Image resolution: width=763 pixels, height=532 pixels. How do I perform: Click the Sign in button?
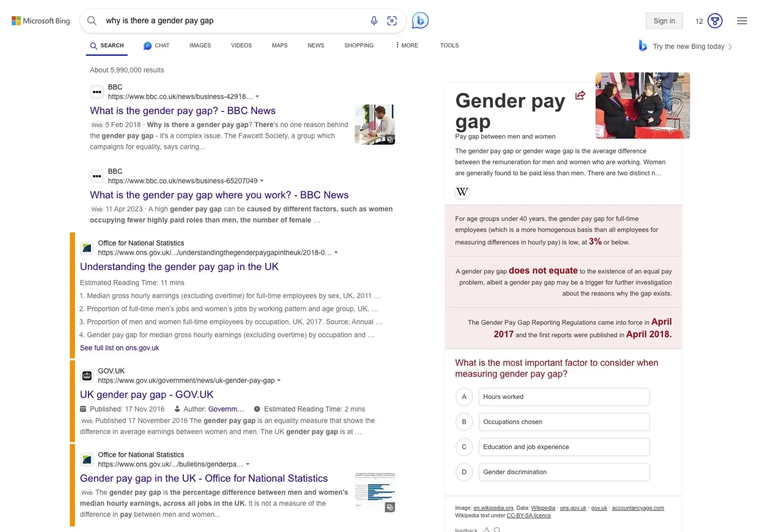point(664,21)
